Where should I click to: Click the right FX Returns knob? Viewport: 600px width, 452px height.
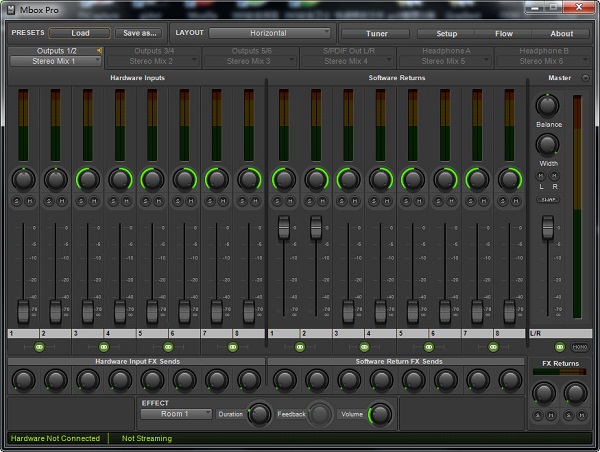tap(575, 393)
